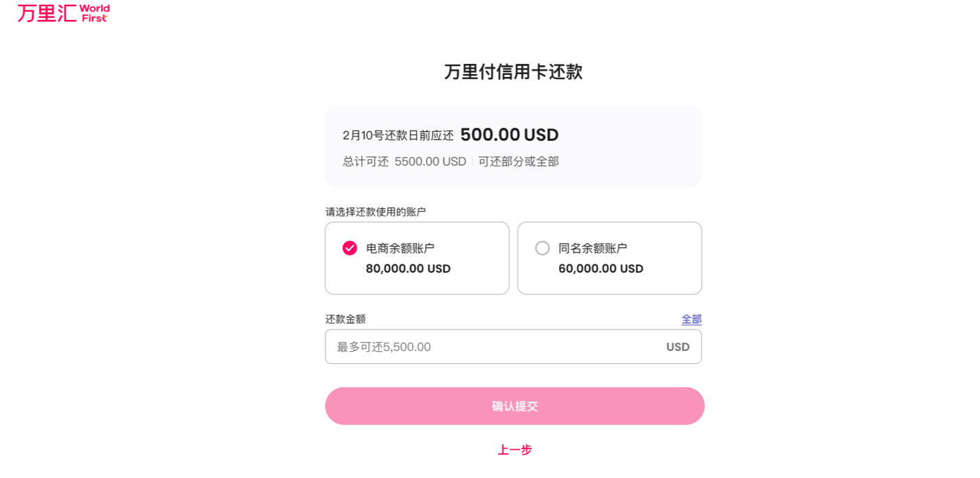Click the 最多可还5,500.00 placeholder text

pyautogui.click(x=383, y=347)
